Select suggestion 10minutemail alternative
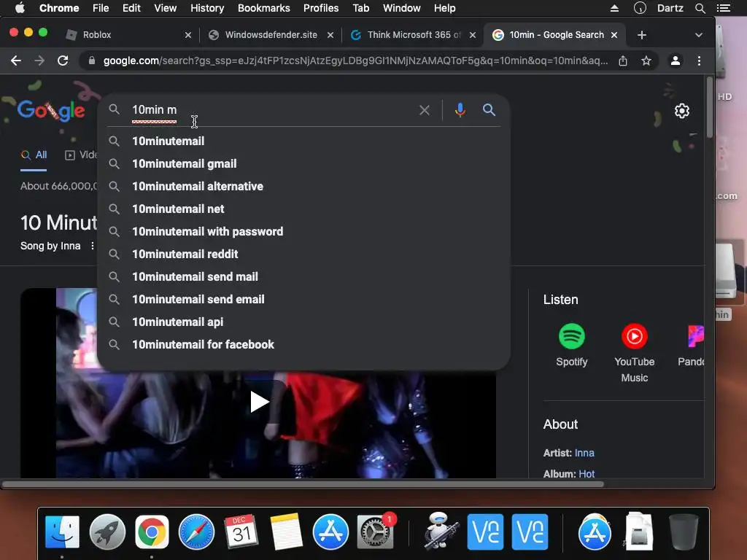 point(304,186)
